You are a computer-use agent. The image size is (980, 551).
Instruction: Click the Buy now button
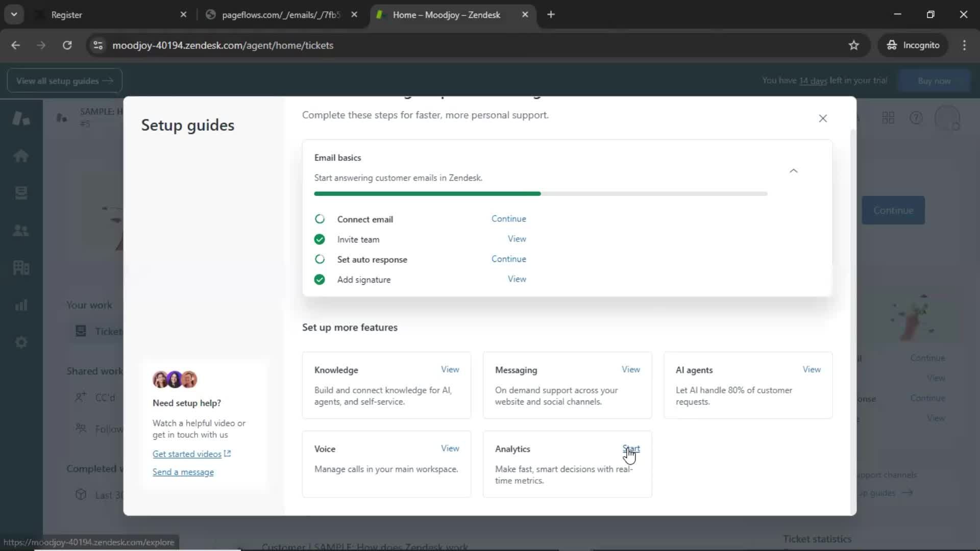click(x=934, y=81)
